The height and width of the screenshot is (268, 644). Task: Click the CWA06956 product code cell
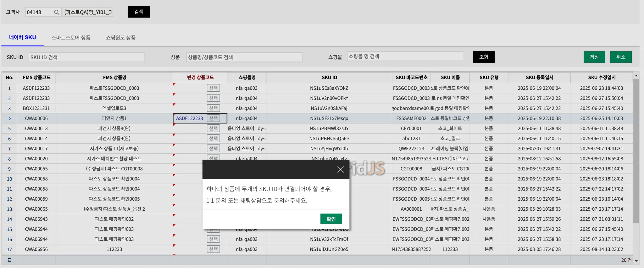pos(36,249)
